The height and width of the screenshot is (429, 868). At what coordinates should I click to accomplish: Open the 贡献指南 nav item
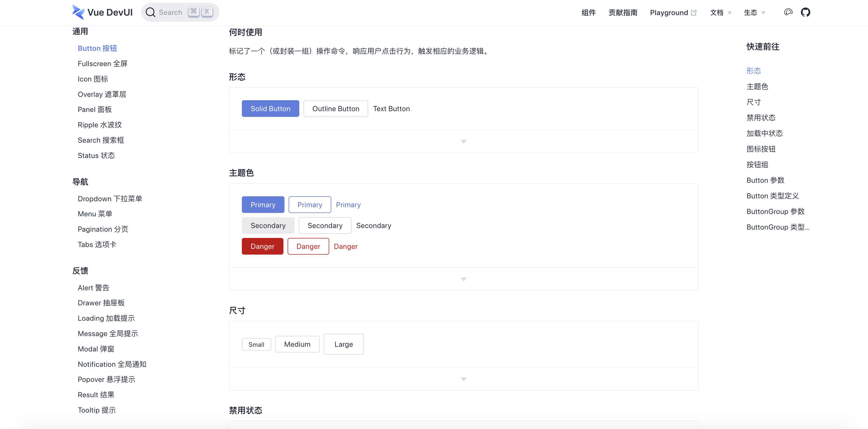coord(623,12)
